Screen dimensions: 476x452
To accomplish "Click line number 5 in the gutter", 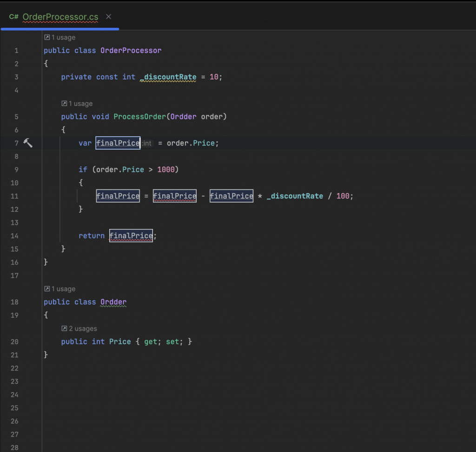I will point(16,117).
